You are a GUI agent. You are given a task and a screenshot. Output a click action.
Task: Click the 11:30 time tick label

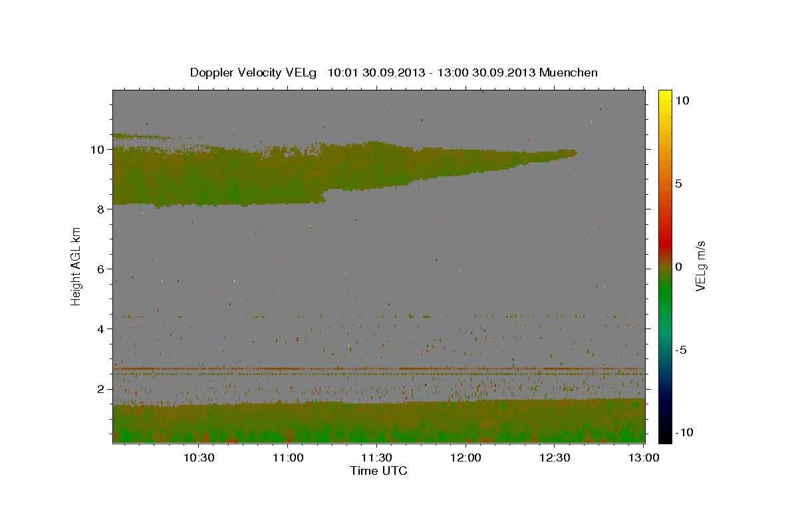(x=376, y=458)
